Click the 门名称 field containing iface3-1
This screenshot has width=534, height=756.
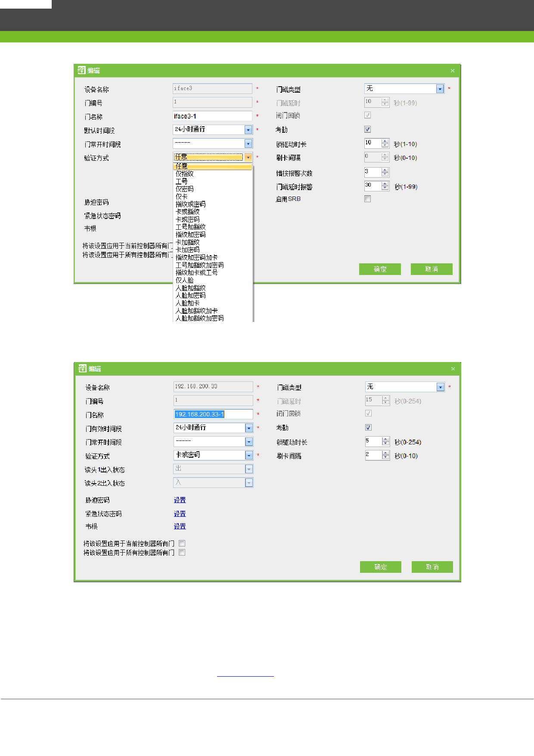pos(212,116)
